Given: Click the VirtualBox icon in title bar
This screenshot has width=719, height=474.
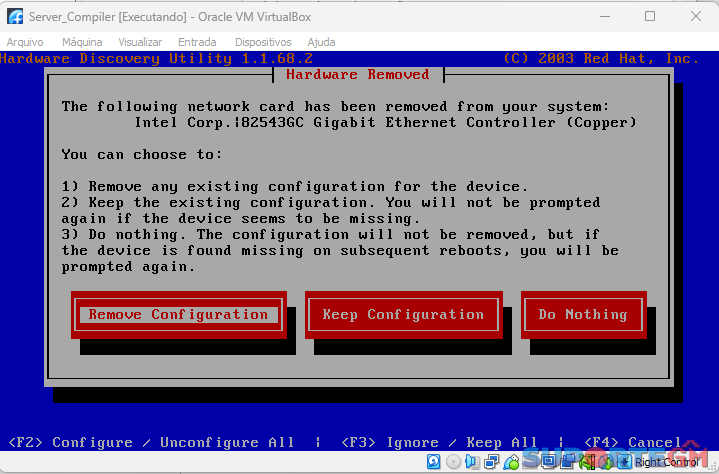Looking at the screenshot, I should click(x=15, y=16).
